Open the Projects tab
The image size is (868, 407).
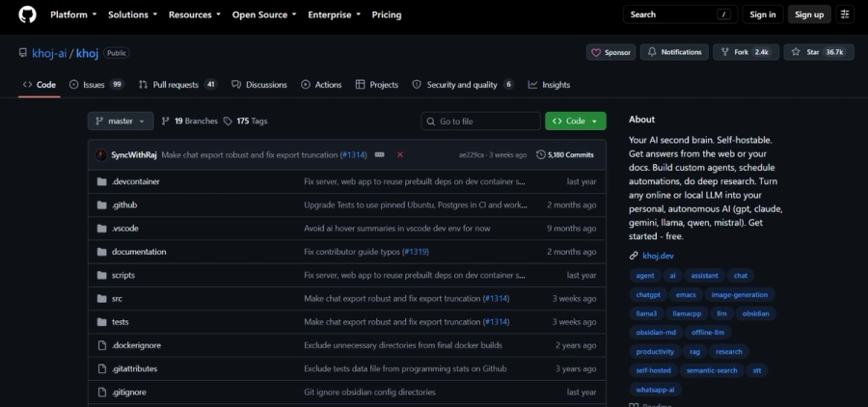point(376,85)
